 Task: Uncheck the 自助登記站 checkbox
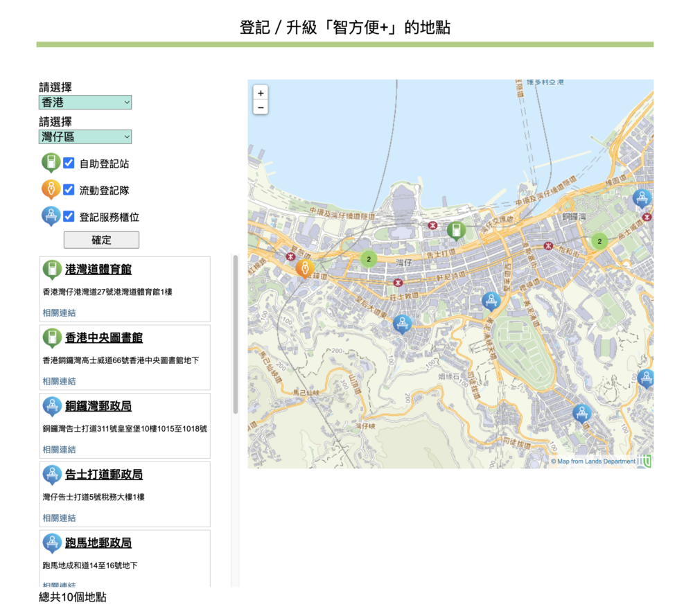(68, 162)
